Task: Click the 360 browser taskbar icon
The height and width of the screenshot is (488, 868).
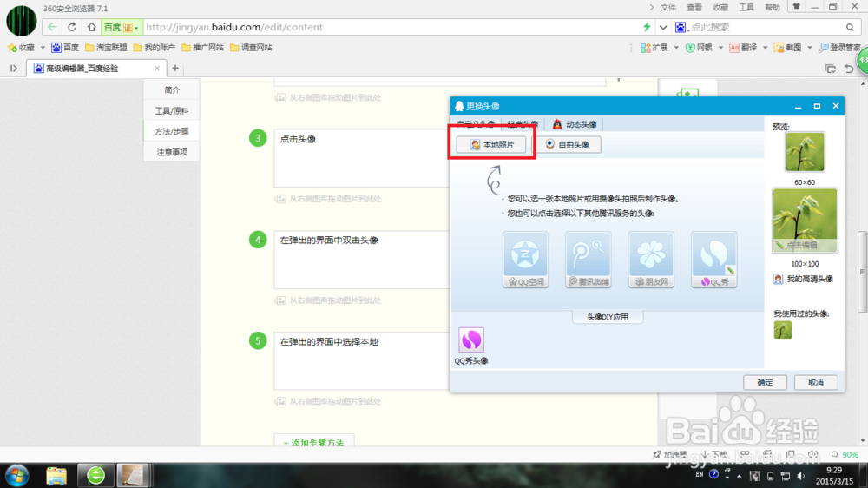Action: (x=95, y=475)
